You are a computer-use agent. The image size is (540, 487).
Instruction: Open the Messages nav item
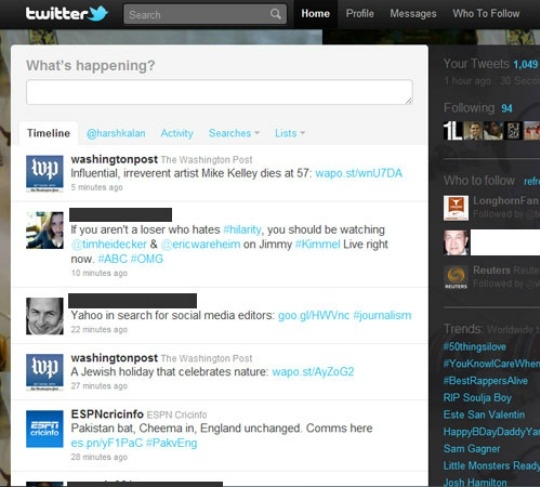point(413,14)
